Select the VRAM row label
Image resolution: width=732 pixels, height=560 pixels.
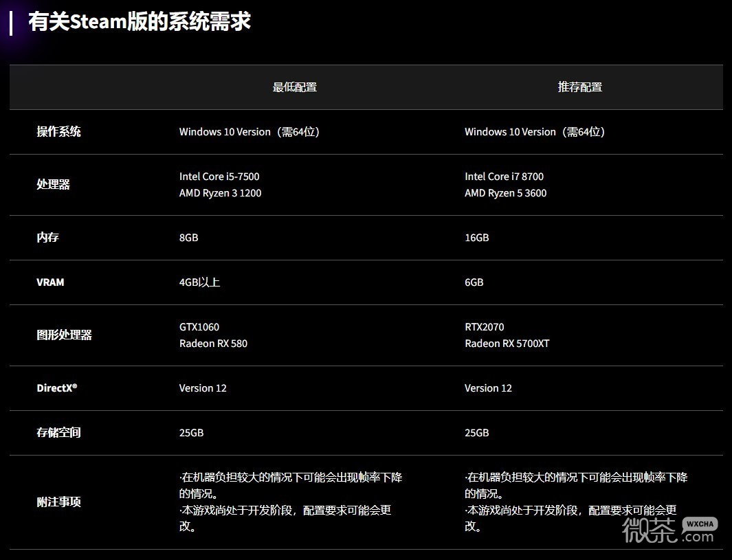coord(50,282)
